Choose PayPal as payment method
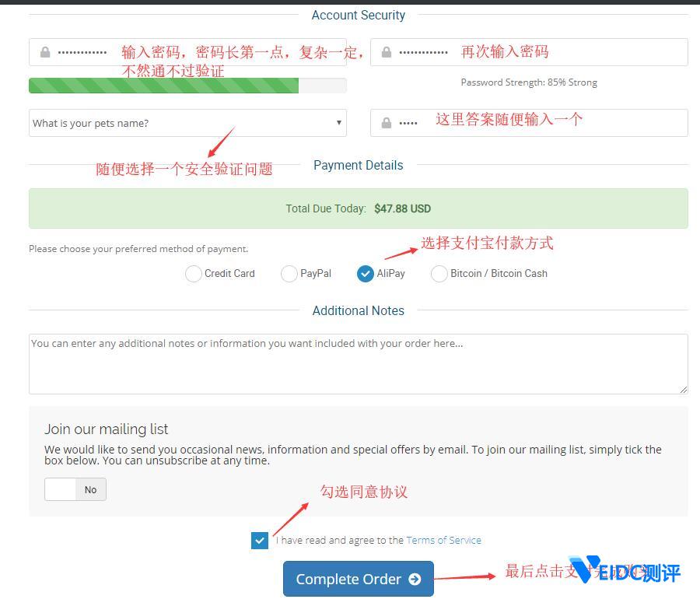700x606 pixels. point(289,274)
